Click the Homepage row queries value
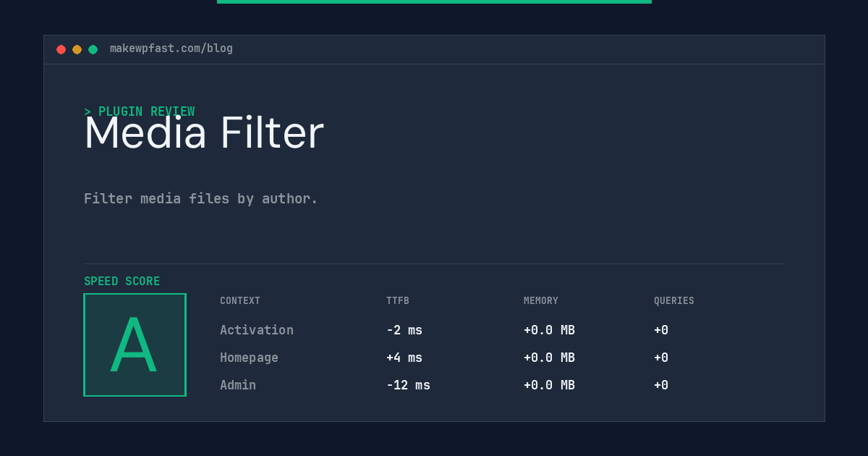This screenshot has width=868, height=456. (x=661, y=358)
